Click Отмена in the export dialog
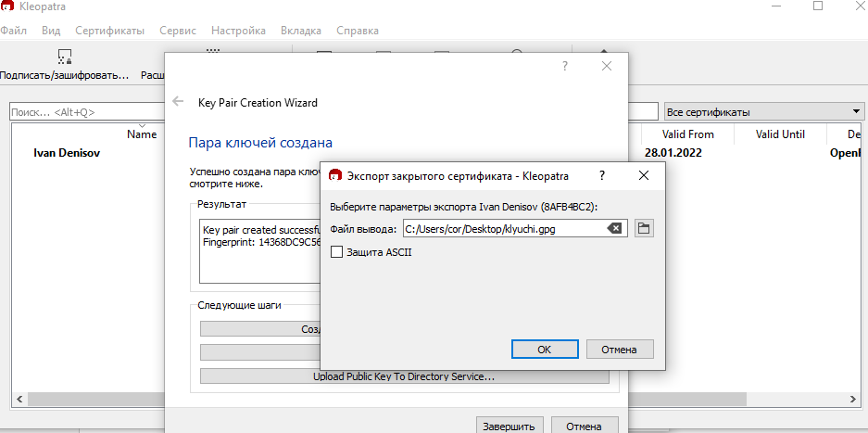 pos(620,350)
